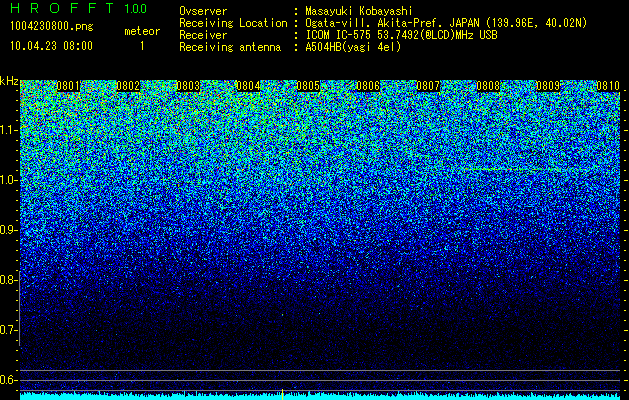Click the 0809 time marker
This screenshot has height=400, width=629.
pos(548,86)
